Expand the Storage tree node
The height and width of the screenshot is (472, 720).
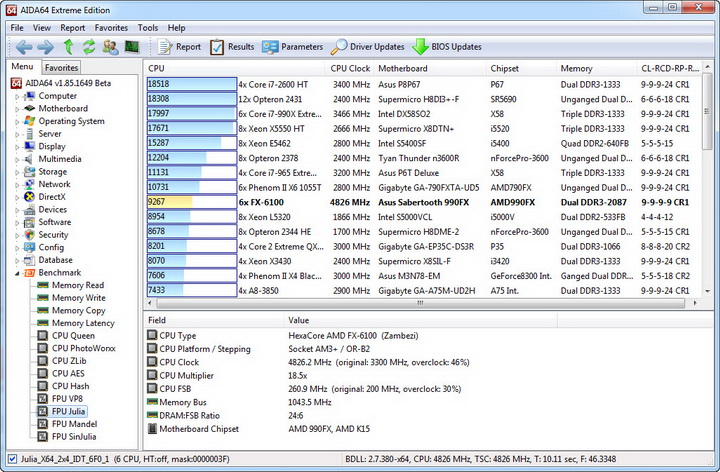[x=17, y=172]
